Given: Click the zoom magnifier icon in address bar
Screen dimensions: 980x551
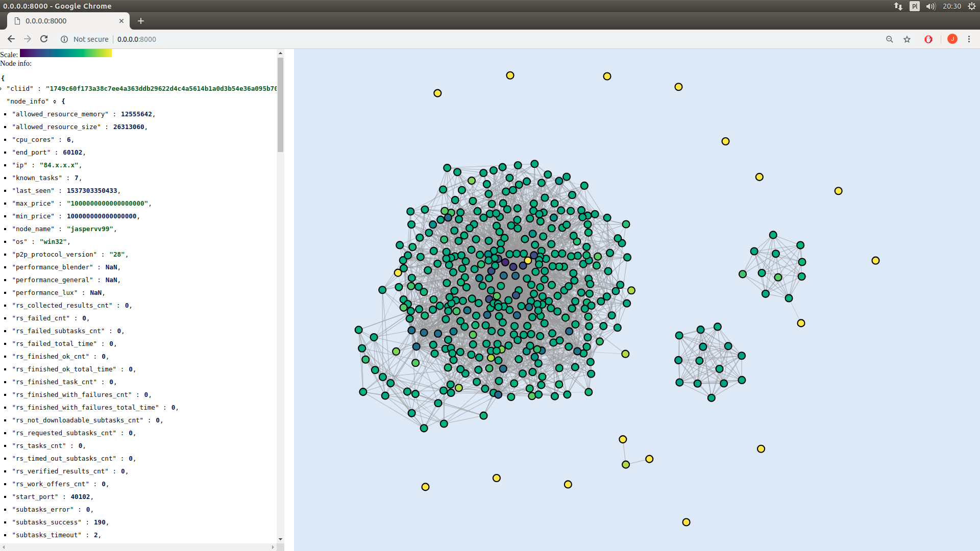Looking at the screenshot, I should pyautogui.click(x=889, y=39).
